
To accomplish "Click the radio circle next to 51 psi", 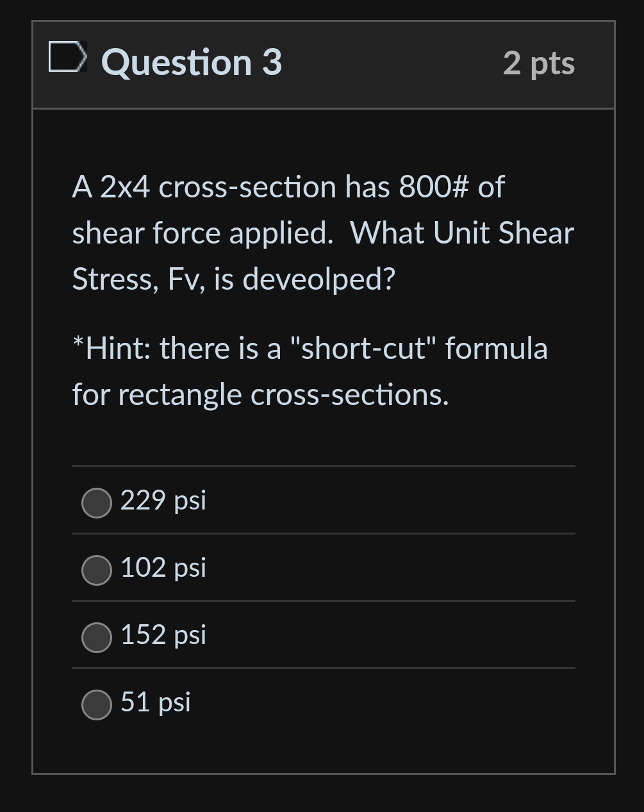I will point(96,705).
